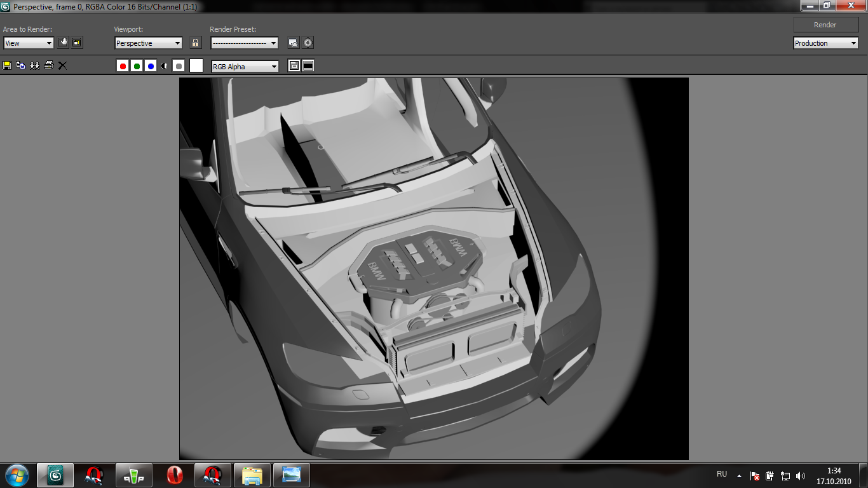Toggle the Lock to Viewport padlock
Screen dimensions: 868x488
[196, 43]
